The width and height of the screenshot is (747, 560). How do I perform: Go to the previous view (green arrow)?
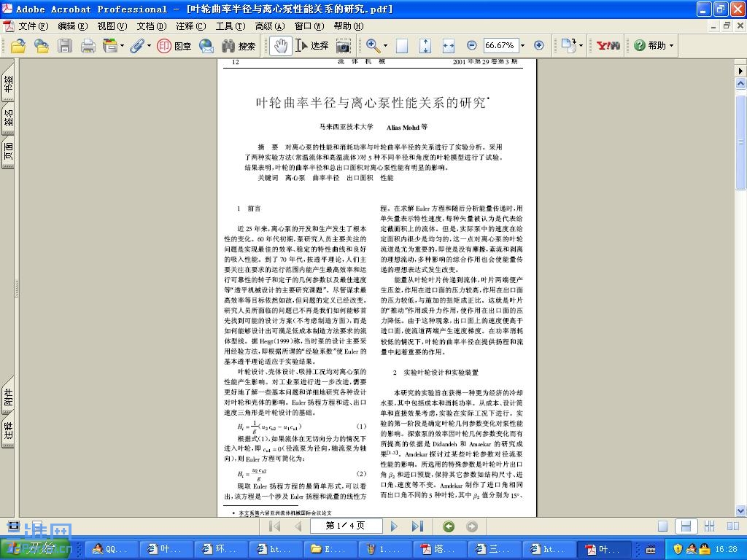pos(449,526)
